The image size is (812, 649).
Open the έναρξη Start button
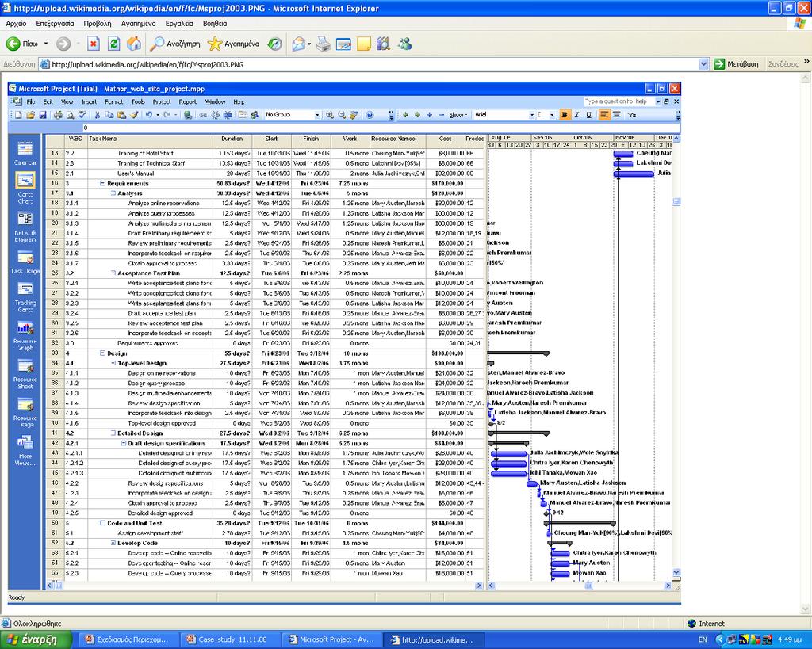click(35, 639)
